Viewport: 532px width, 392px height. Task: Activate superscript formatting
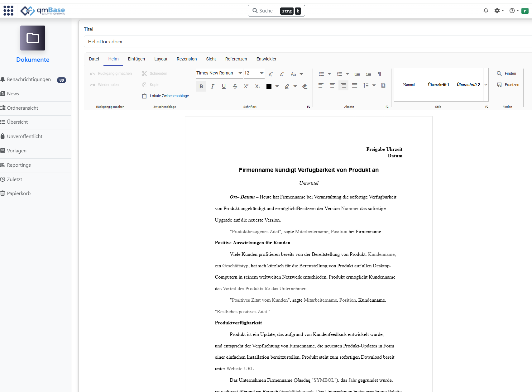tap(246, 86)
